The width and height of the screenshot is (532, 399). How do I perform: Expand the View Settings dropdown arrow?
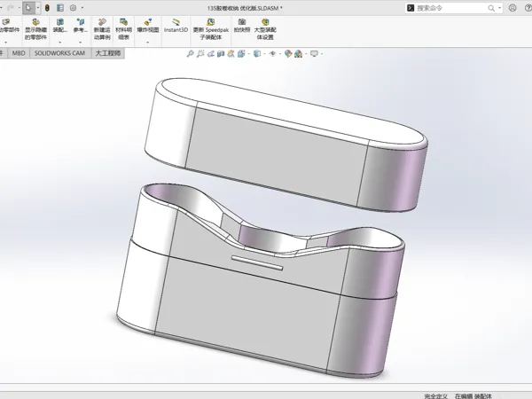322,53
